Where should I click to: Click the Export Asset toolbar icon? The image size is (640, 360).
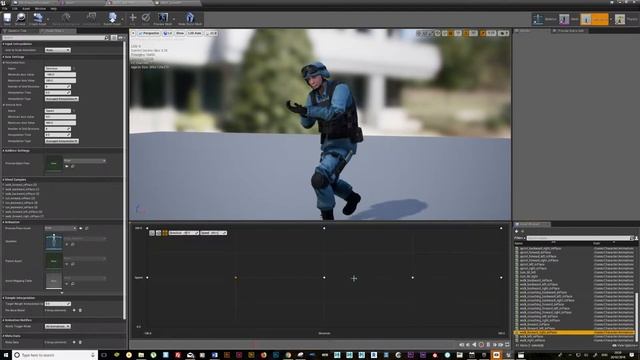pos(112,17)
